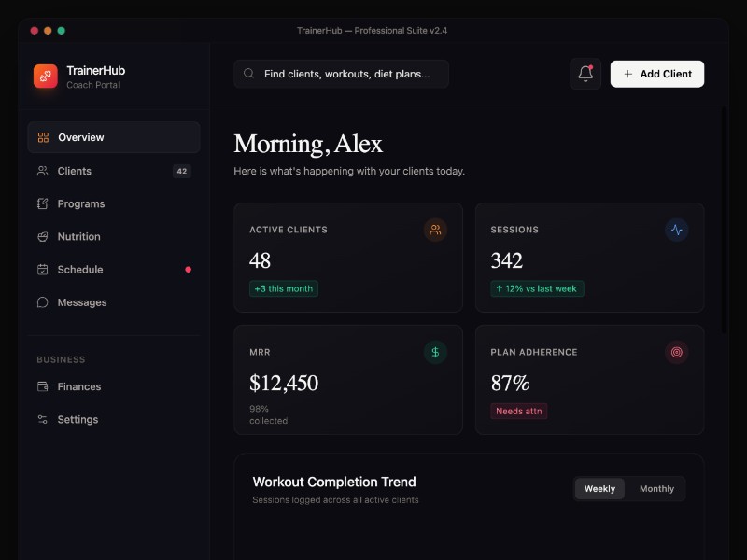Click the Plan Adherence target icon
Image resolution: width=747 pixels, height=560 pixels.
[x=677, y=352]
